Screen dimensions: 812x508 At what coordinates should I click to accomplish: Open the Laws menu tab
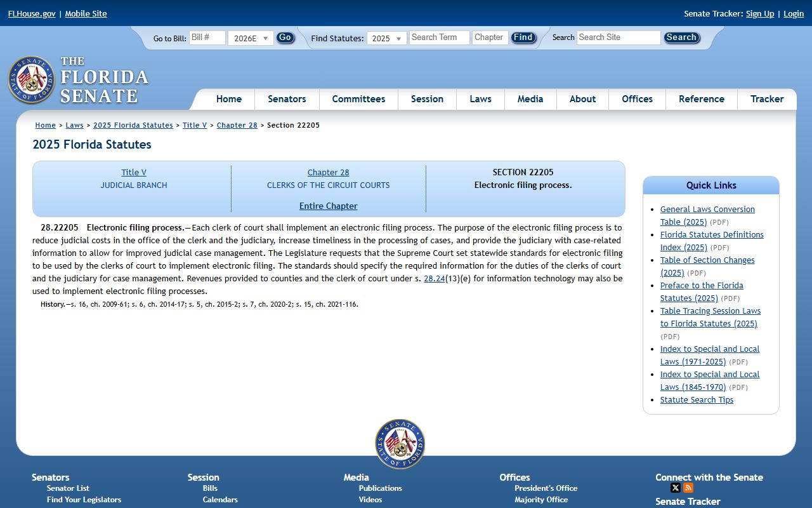coord(480,99)
